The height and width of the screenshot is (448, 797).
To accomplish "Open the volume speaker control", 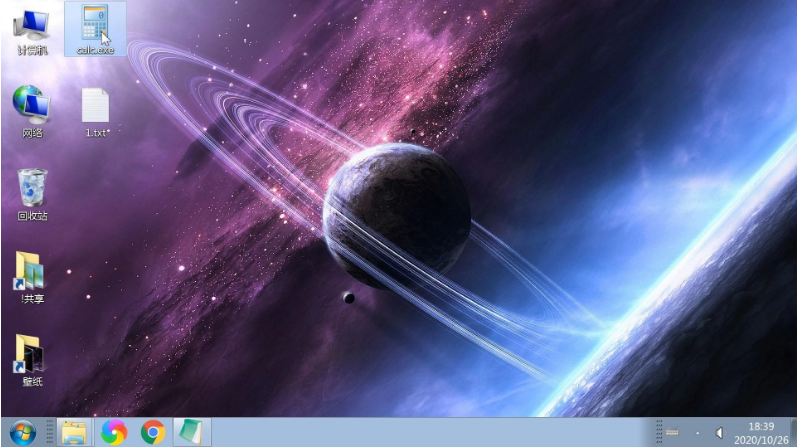I will pyautogui.click(x=719, y=432).
